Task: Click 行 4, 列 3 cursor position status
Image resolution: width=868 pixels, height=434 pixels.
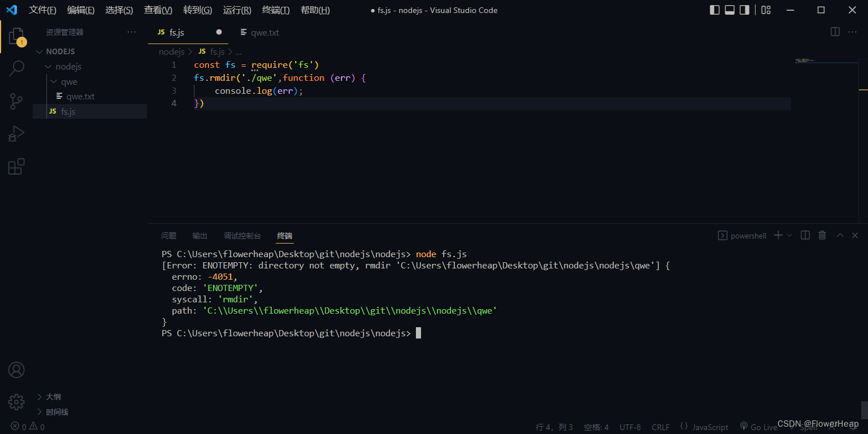Action: pyautogui.click(x=554, y=427)
